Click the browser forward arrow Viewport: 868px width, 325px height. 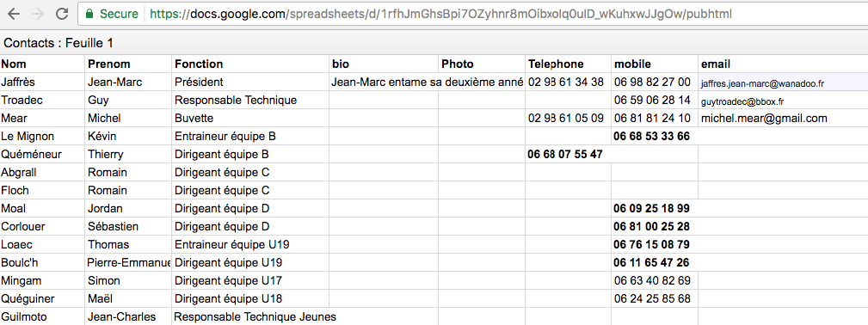point(38,14)
